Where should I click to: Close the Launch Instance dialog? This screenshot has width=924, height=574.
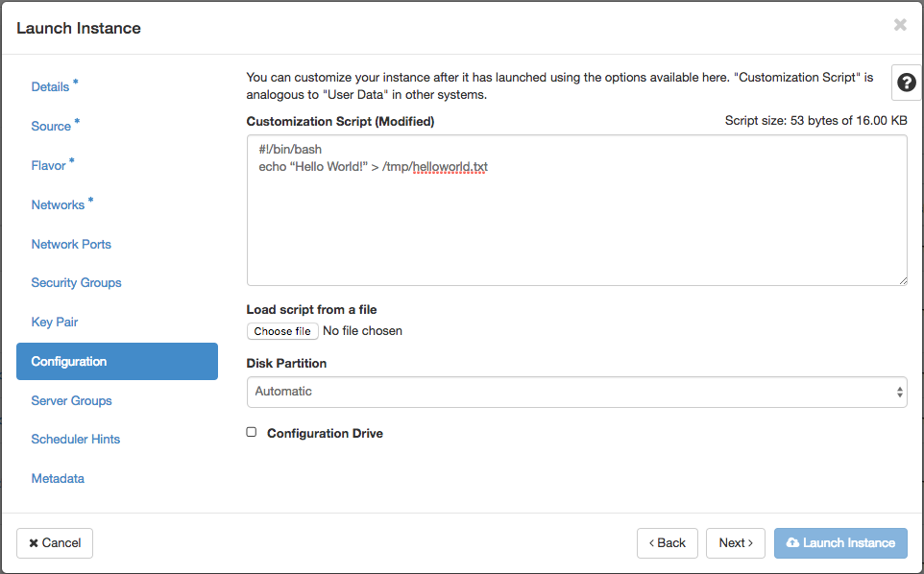pos(900,26)
